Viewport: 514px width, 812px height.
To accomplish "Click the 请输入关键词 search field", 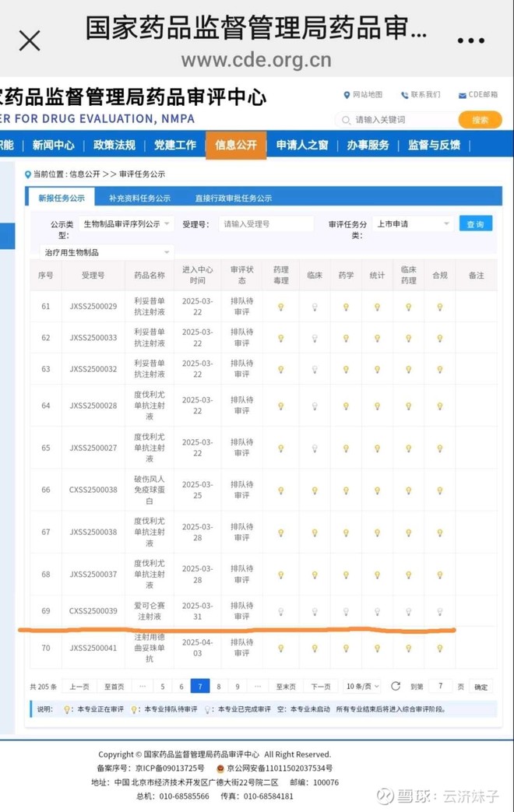I will coord(397,120).
